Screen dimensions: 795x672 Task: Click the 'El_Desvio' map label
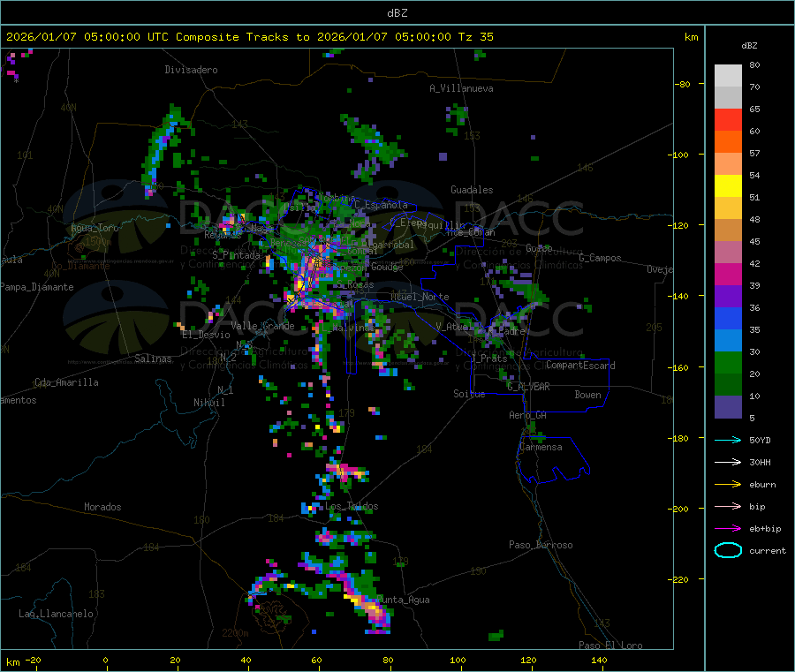click(x=207, y=335)
